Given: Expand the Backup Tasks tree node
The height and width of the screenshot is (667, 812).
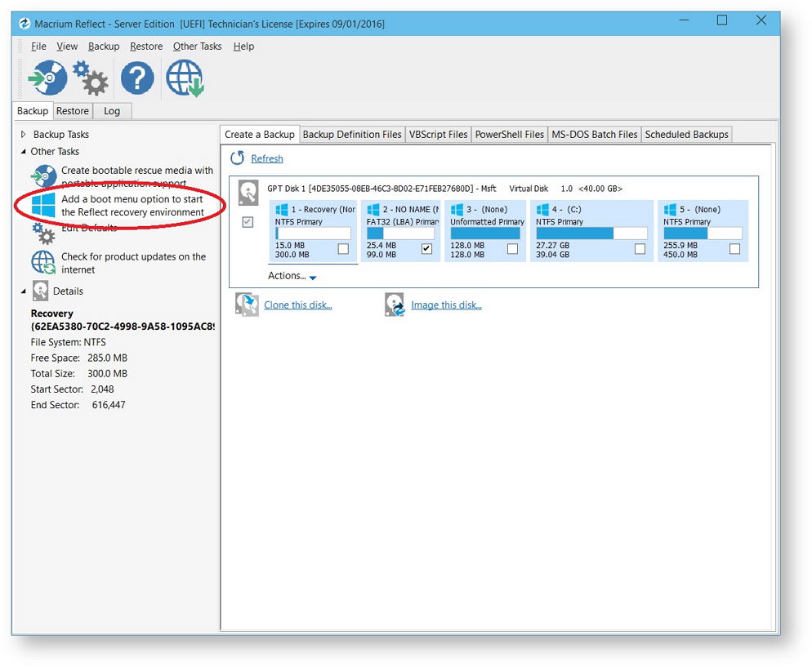Looking at the screenshot, I should point(24,134).
